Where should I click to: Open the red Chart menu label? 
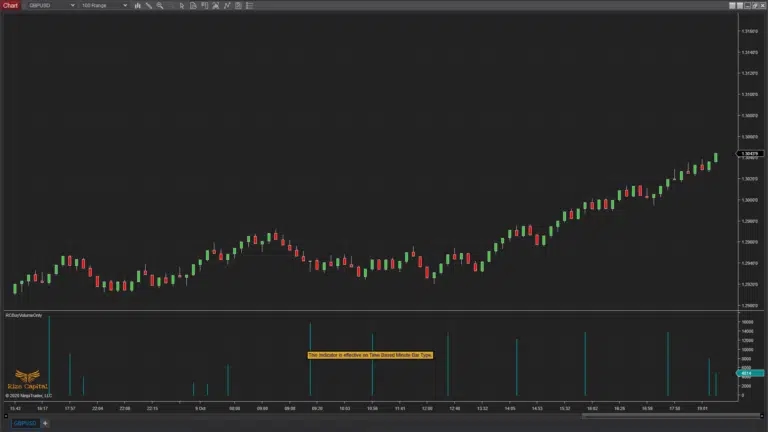[11, 5]
